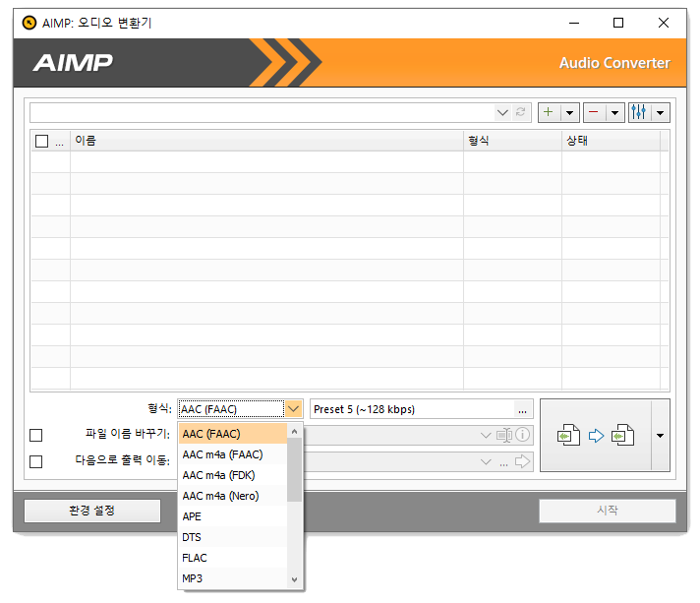Click the format list scrollbar thumb

coord(294,470)
